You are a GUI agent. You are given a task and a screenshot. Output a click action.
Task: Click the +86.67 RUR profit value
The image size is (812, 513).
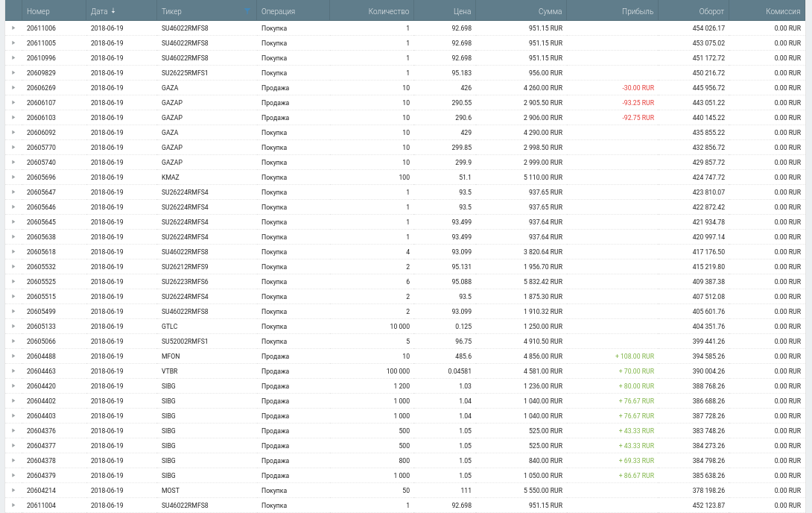[x=636, y=476]
